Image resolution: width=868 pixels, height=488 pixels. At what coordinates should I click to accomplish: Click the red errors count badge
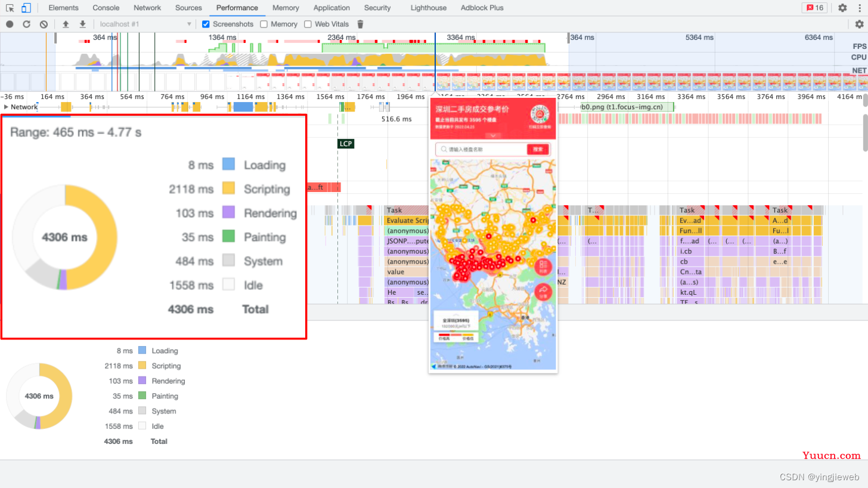814,8
